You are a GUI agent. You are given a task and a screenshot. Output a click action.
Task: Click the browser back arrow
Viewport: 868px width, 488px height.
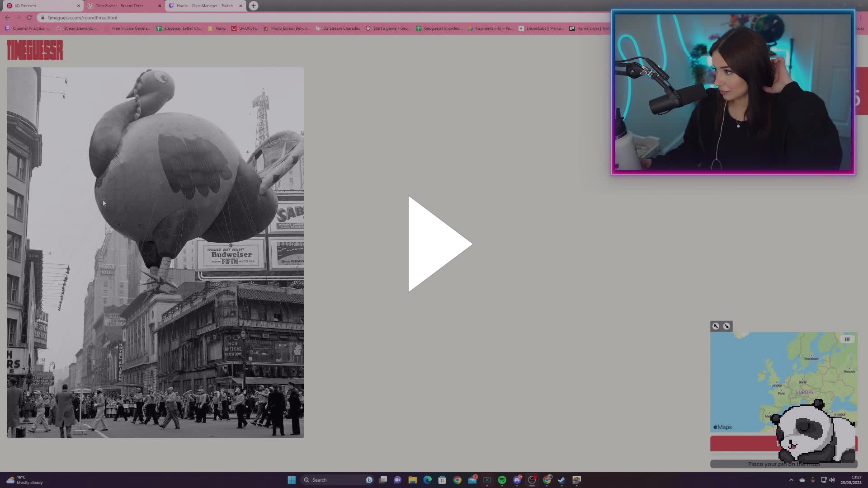tap(7, 17)
